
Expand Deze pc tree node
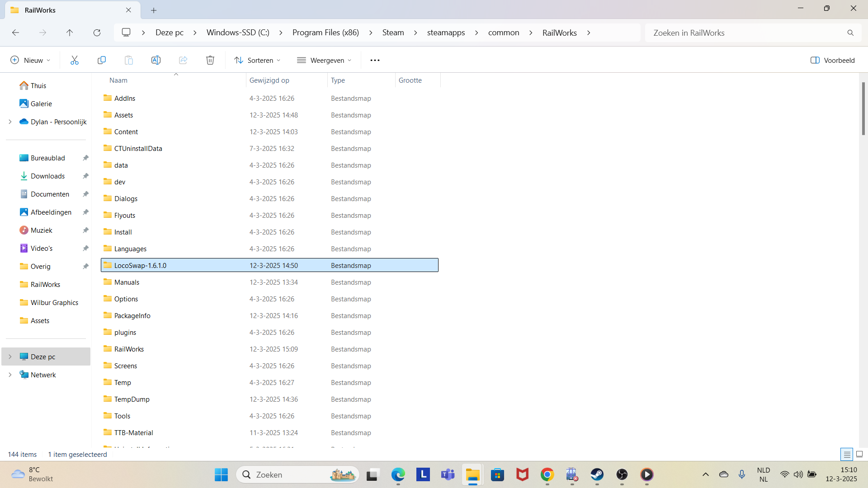10,357
